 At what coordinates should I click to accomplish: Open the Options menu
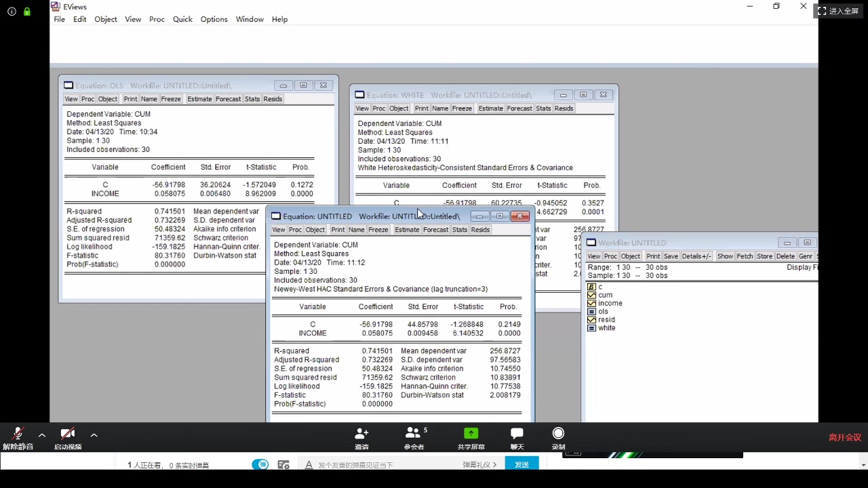[214, 19]
